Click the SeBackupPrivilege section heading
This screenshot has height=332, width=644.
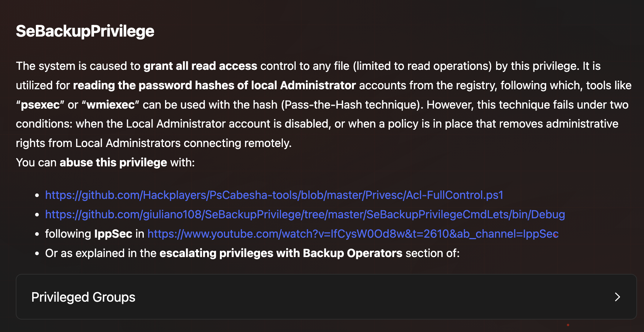85,31
